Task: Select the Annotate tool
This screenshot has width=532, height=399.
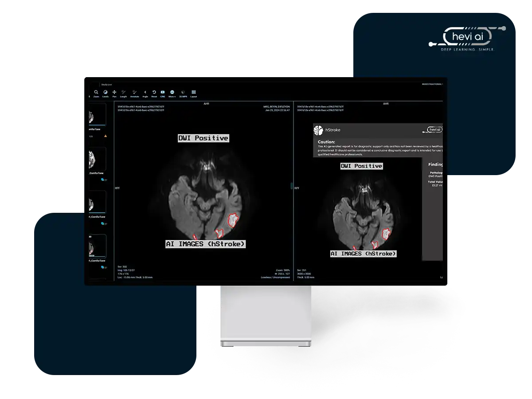Action: tap(134, 93)
